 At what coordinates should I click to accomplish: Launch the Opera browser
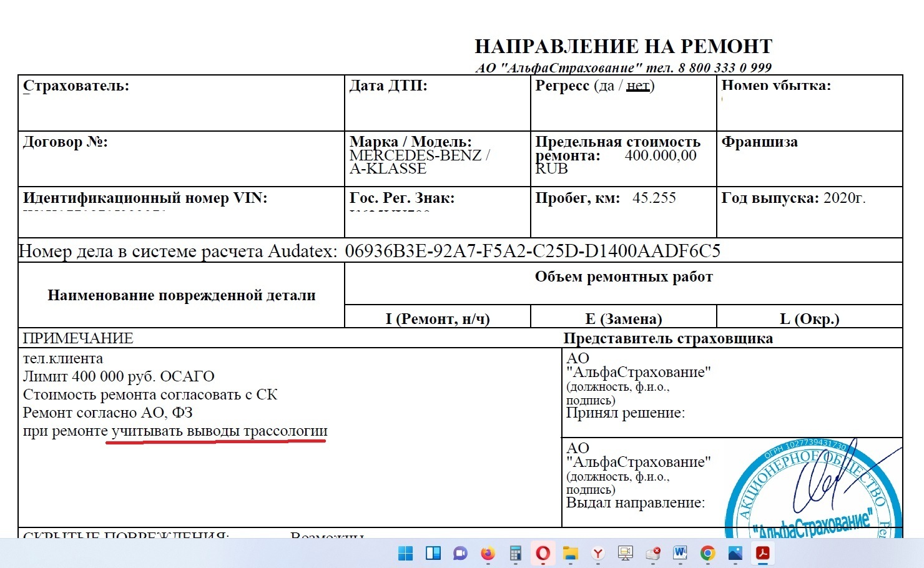click(x=543, y=553)
